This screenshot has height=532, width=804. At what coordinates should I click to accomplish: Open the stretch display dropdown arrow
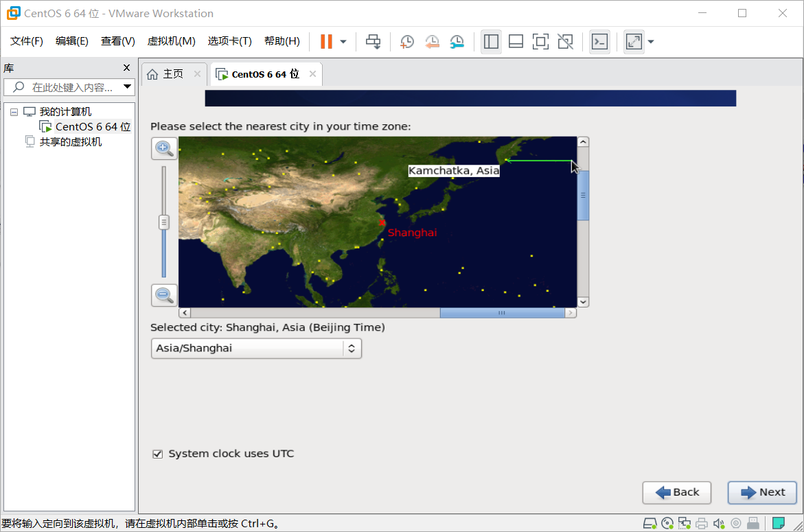click(651, 42)
